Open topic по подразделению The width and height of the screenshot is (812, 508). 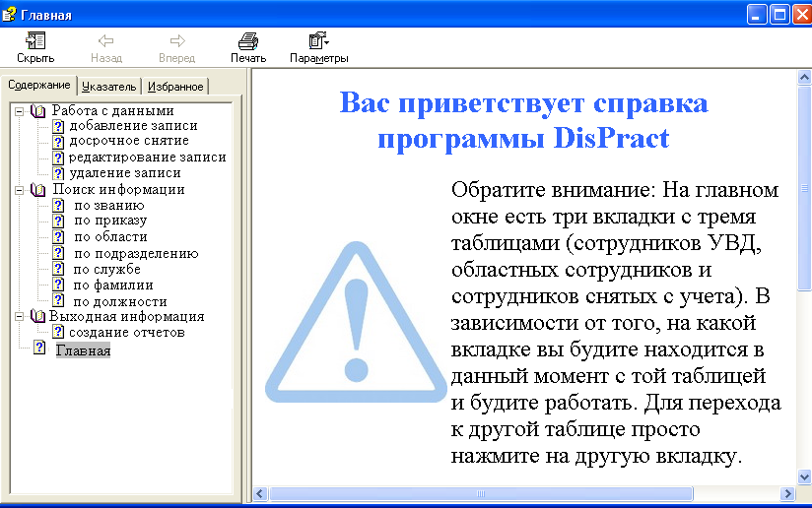pyautogui.click(x=136, y=253)
